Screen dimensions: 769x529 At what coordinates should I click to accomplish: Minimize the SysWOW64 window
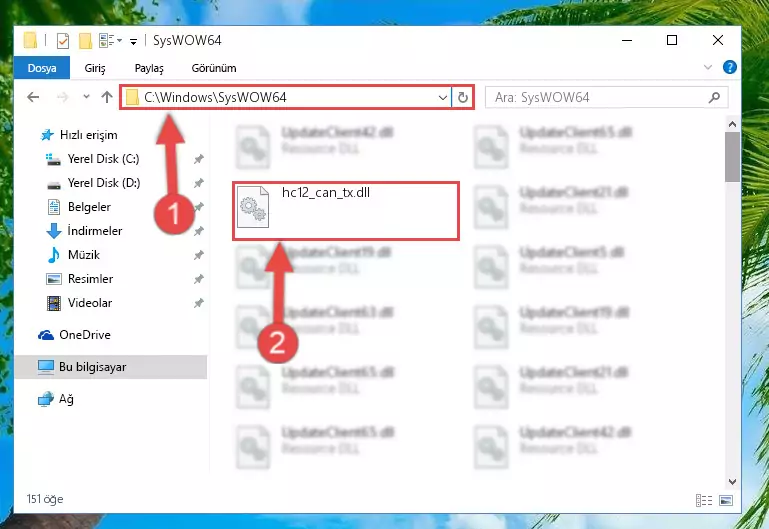[627, 40]
